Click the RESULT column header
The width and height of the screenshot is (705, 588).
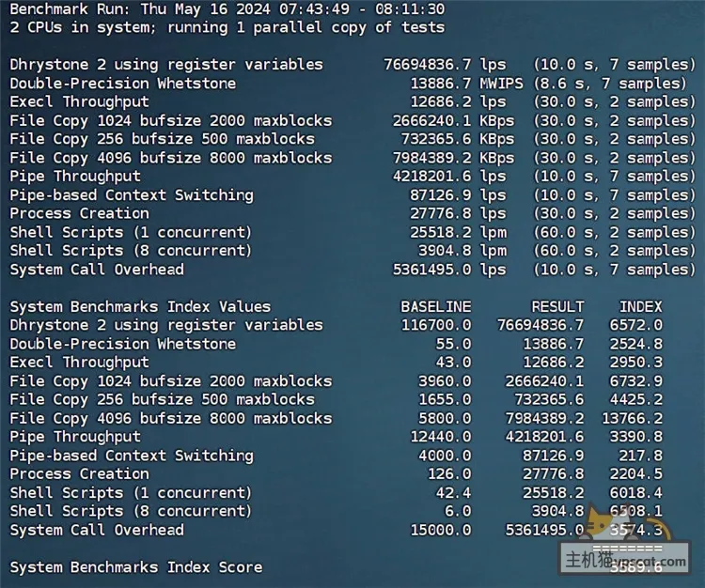557,306
